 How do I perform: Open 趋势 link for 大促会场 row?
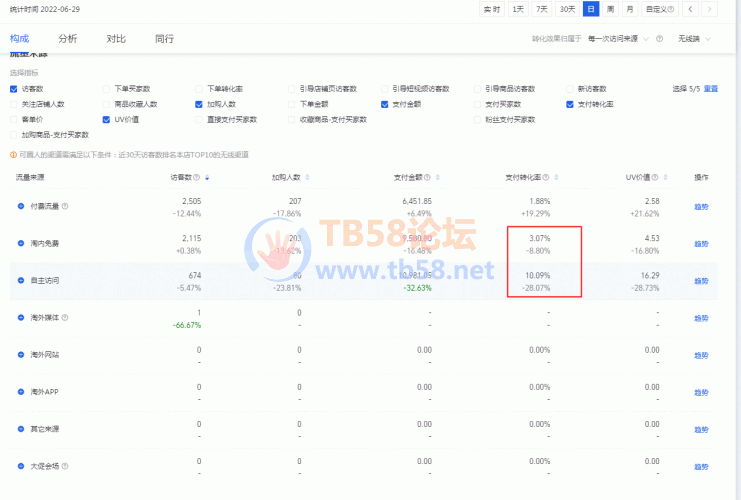[x=701, y=466]
